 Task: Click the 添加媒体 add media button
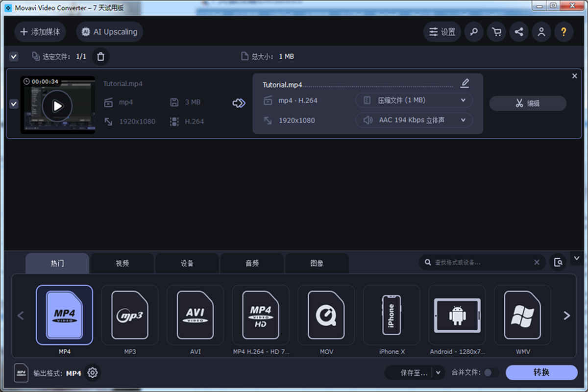40,32
